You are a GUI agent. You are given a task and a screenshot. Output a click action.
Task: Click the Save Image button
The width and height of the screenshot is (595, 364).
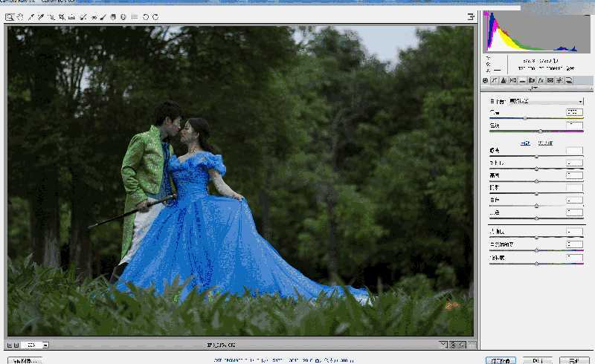[25, 361]
